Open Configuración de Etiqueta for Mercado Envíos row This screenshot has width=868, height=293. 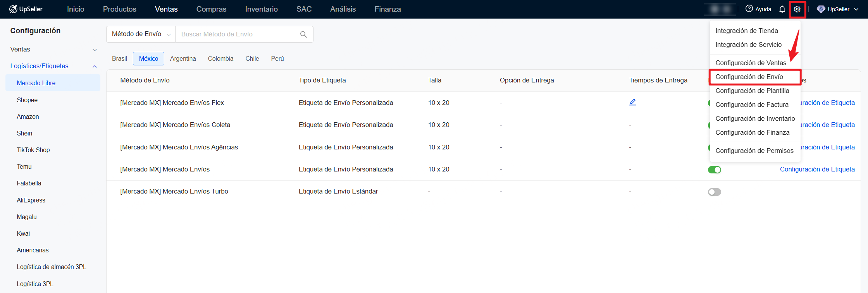[817, 170]
